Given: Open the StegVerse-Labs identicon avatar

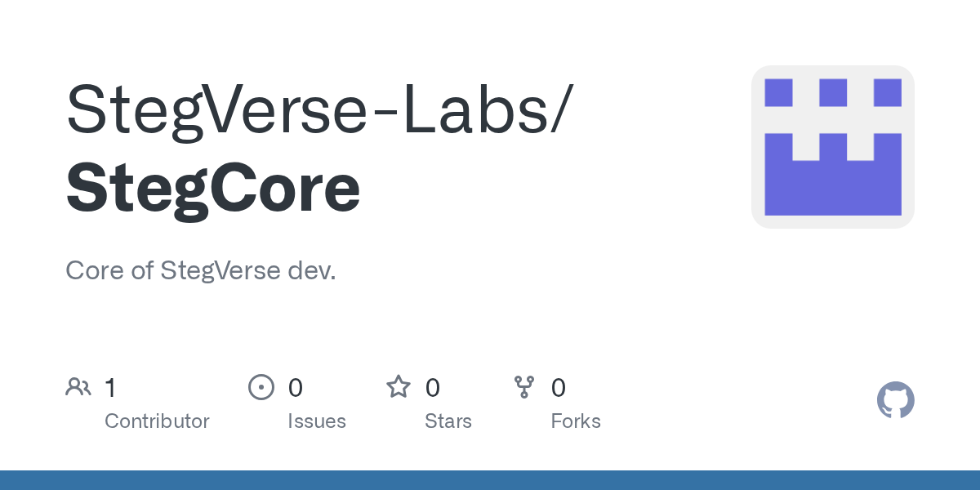Looking at the screenshot, I should tap(832, 147).
